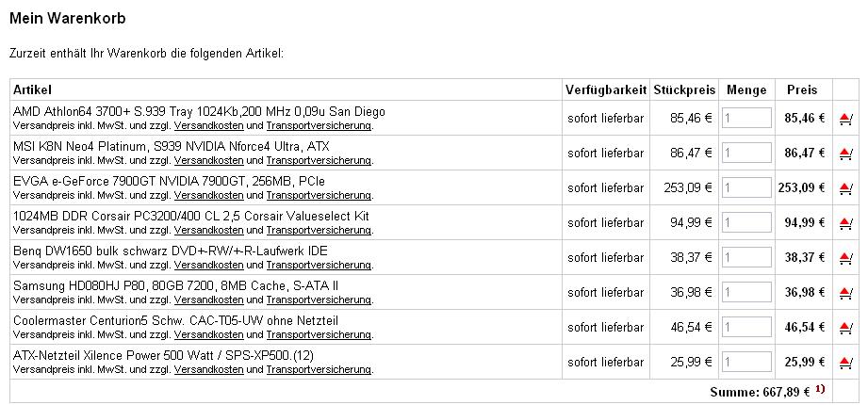The image size is (868, 405).
Task: Click footnote 1) next to Summe total
Action: (820, 389)
